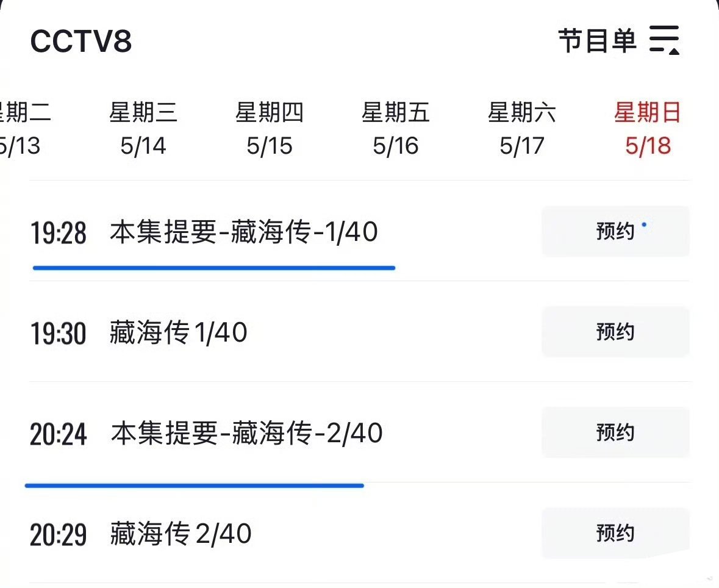Click the blue progress bar under 20:24
Viewport: 719px width, 588px height.
pyautogui.click(x=195, y=486)
